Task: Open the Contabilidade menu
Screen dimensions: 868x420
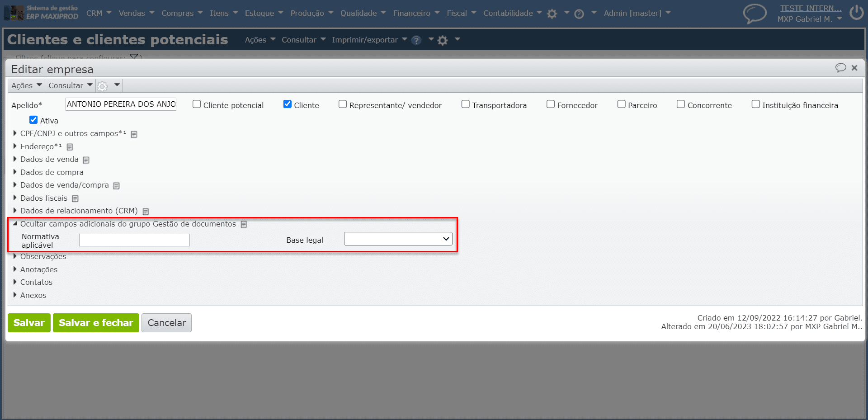Action: point(513,13)
